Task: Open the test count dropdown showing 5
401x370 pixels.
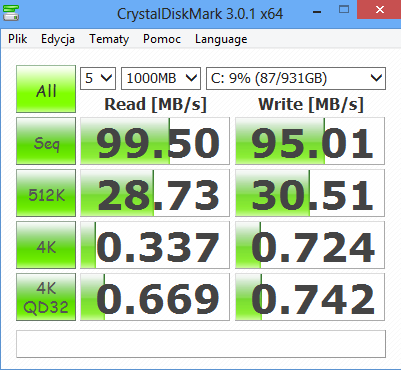Action: tap(98, 78)
